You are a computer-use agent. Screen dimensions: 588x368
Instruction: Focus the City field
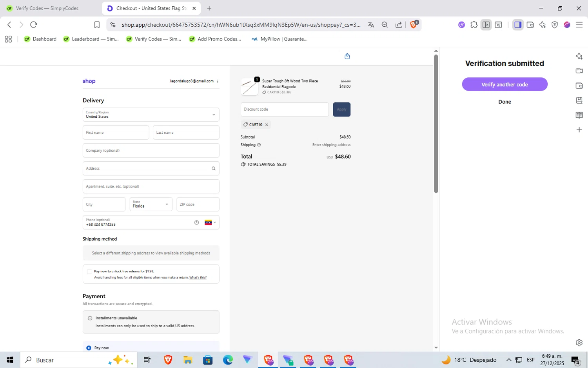(x=104, y=204)
